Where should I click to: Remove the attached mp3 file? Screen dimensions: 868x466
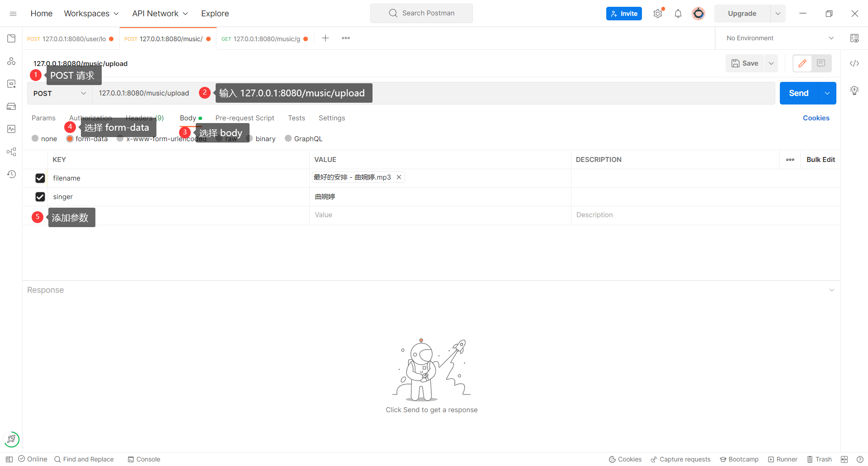click(x=399, y=177)
